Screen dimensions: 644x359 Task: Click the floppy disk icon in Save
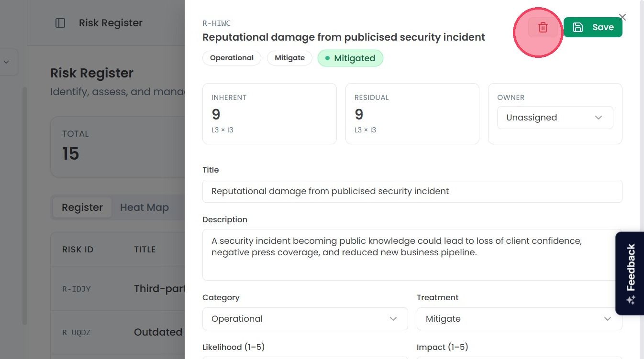[578, 27]
